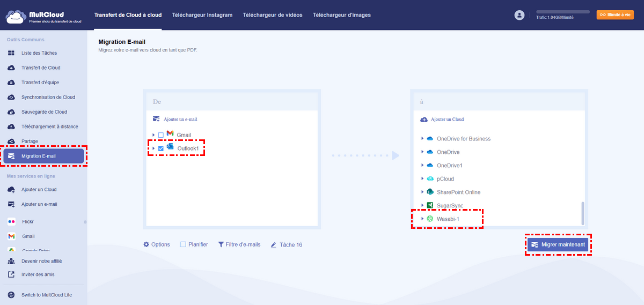Screen dimensions: 644x305
Task: Expand the OneDrive1 node
Action: (422, 166)
